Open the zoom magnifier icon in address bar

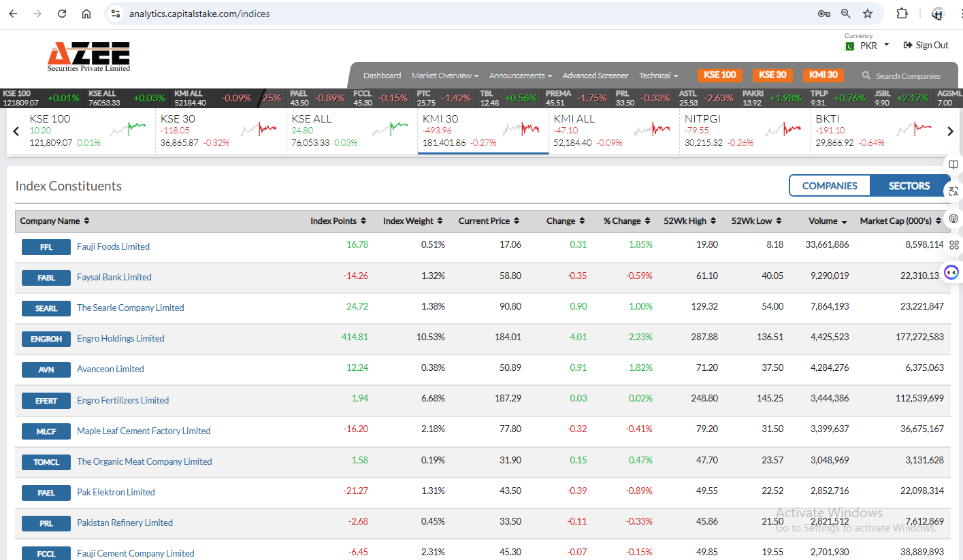click(x=846, y=14)
